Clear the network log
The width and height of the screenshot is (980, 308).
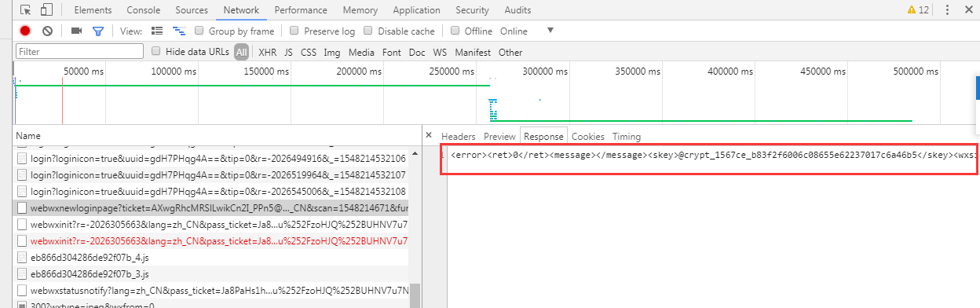(47, 31)
